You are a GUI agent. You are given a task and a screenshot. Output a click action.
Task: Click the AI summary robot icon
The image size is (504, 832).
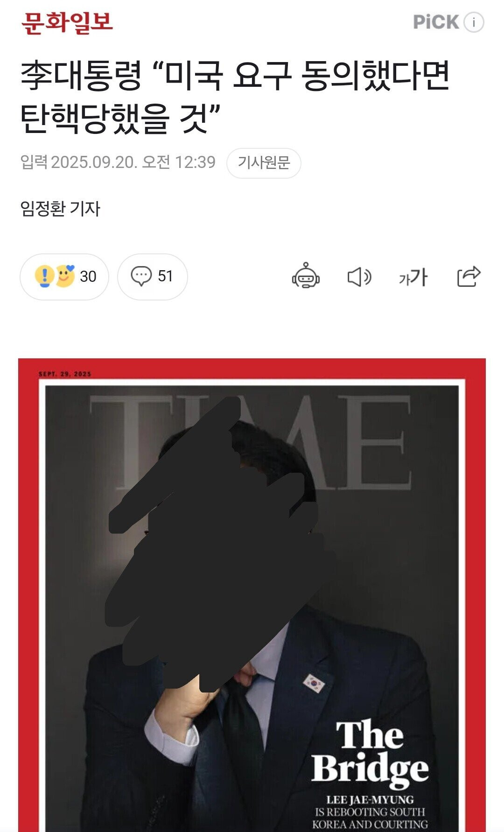[306, 275]
